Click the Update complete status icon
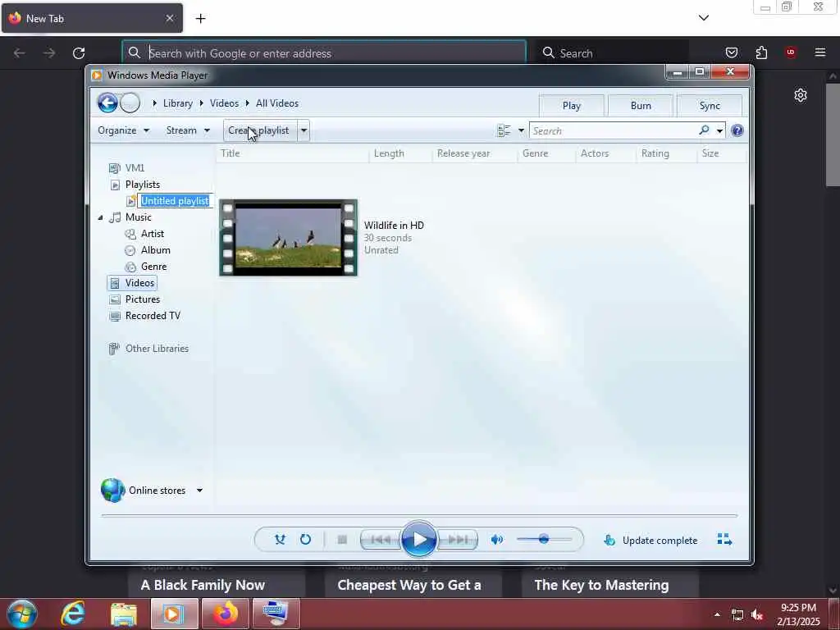Viewport: 840px width, 630px height. (609, 540)
